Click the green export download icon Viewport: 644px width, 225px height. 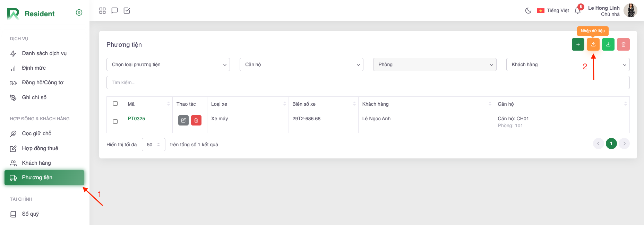point(608,44)
